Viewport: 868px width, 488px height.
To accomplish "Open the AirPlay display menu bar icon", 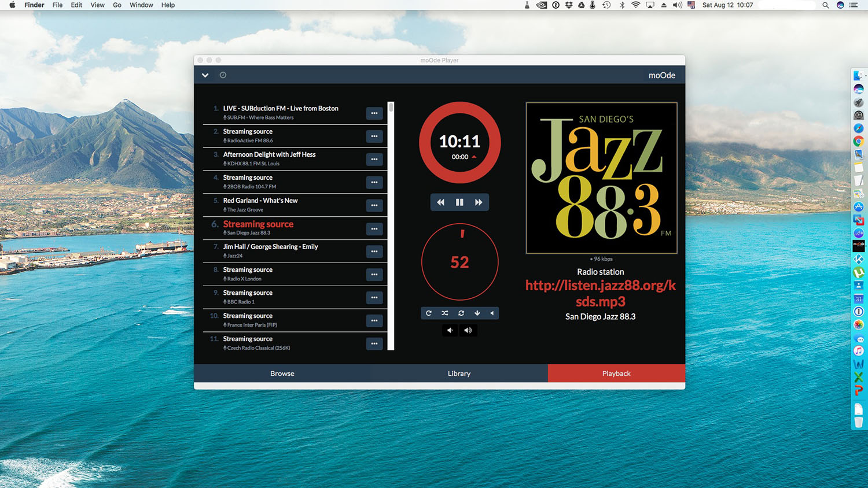I will click(x=650, y=5).
